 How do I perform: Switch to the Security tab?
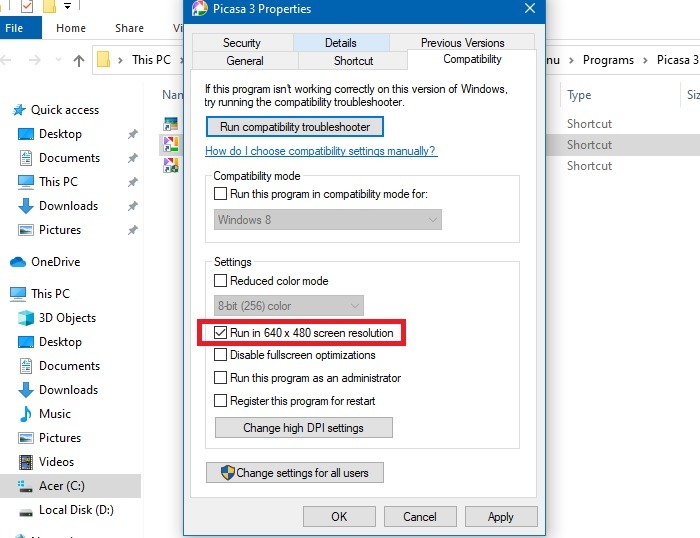point(242,43)
